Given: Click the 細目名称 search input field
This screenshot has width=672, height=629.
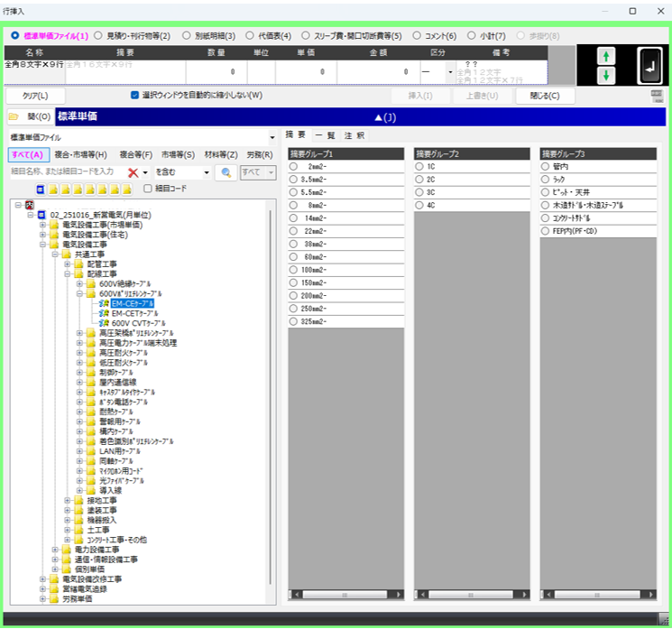Looking at the screenshot, I should (65, 172).
